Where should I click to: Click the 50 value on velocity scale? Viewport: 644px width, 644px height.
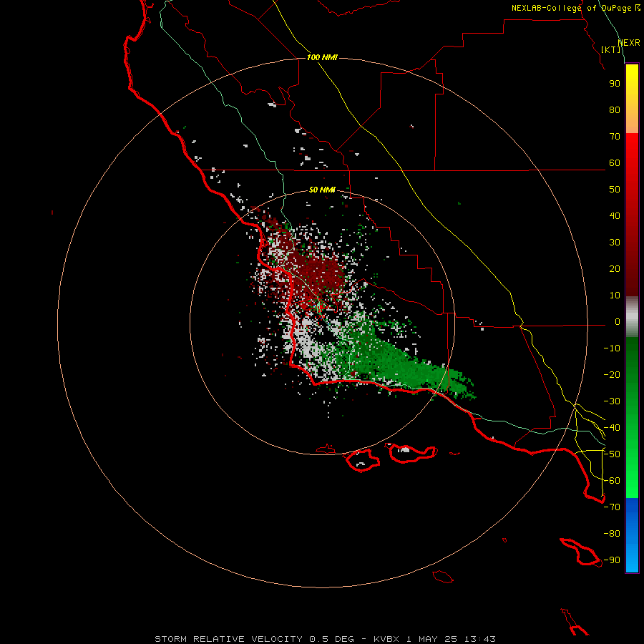pos(615,190)
